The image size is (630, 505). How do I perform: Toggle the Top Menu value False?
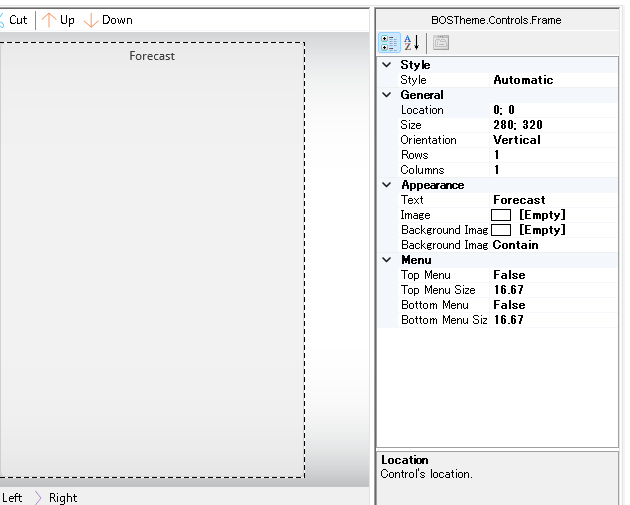(x=553, y=275)
